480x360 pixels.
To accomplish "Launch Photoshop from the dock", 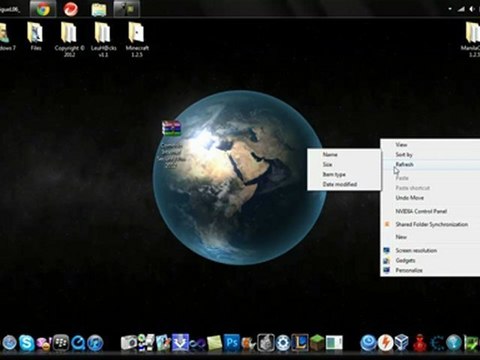I will point(232,343).
